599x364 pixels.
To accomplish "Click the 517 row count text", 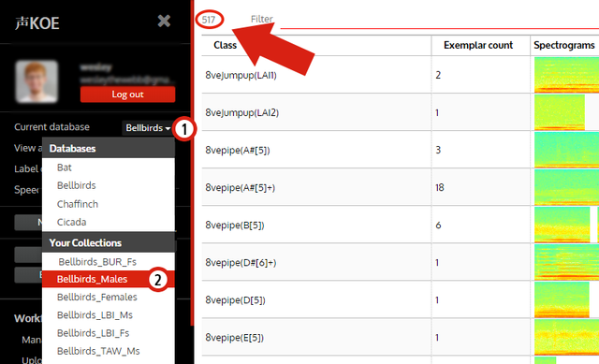I will (x=209, y=20).
